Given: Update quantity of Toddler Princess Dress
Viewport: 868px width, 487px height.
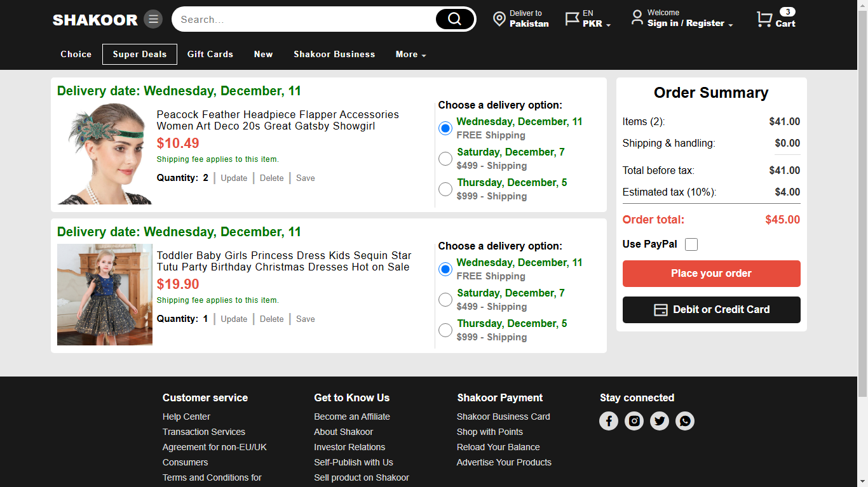Looking at the screenshot, I should [234, 319].
